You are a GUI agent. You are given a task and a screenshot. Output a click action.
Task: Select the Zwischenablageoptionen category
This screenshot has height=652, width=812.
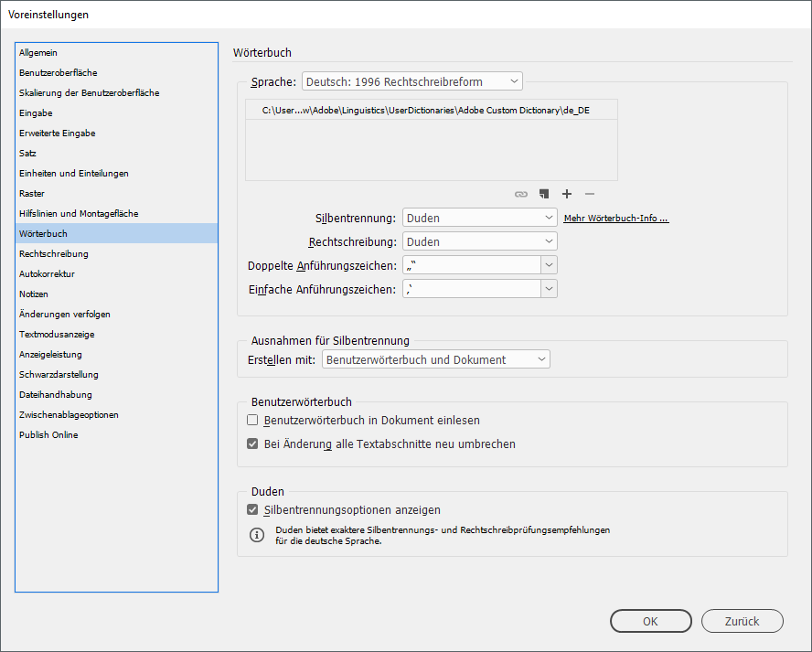click(116, 415)
